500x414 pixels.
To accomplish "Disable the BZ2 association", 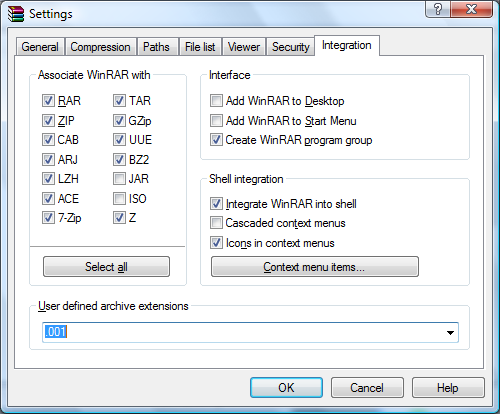I will [x=119, y=160].
